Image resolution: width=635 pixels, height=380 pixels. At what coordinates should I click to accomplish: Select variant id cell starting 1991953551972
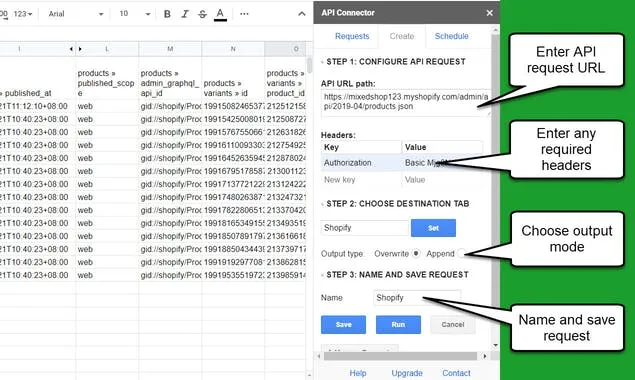click(x=233, y=275)
